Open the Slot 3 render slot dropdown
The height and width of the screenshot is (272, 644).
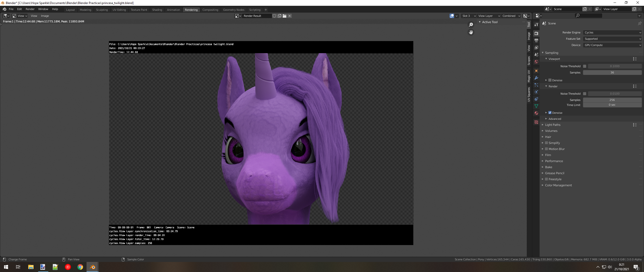pos(469,16)
